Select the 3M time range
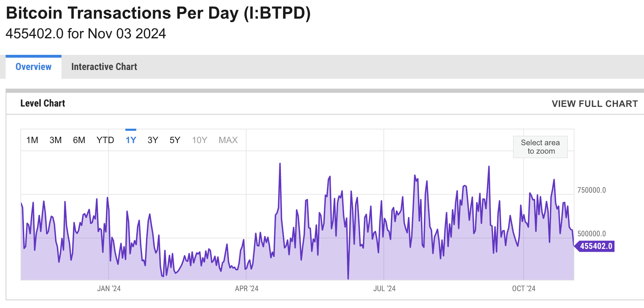The height and width of the screenshot is (308, 644). [55, 140]
